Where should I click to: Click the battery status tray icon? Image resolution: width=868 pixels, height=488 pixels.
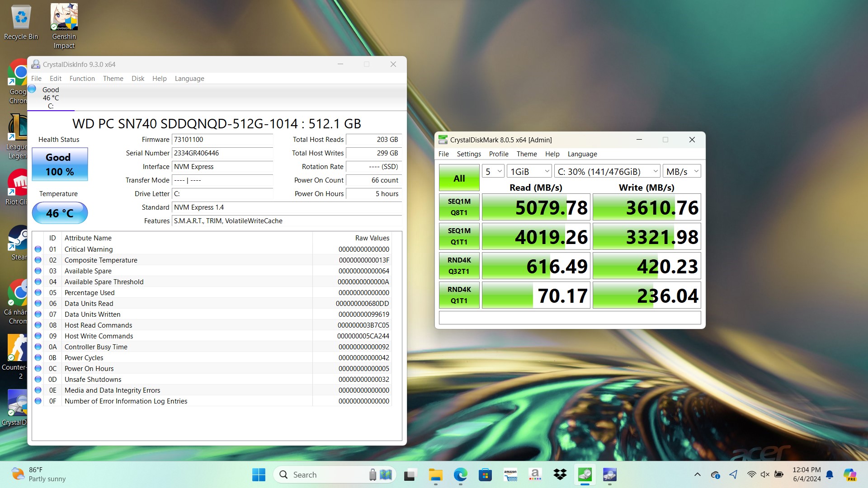tap(779, 474)
